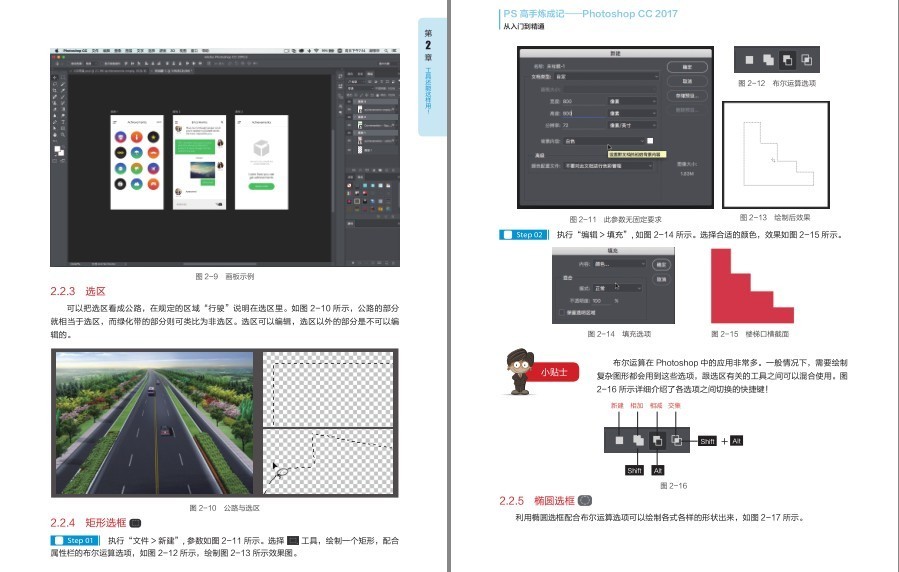Choose the intersect selection icon in figure 2-12
The height and width of the screenshot is (572, 899).
(x=806, y=60)
